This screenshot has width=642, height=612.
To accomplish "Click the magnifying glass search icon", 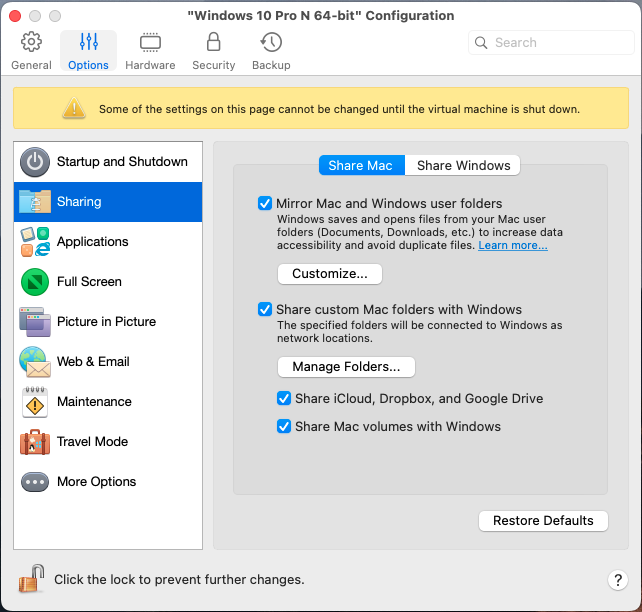I will point(481,43).
